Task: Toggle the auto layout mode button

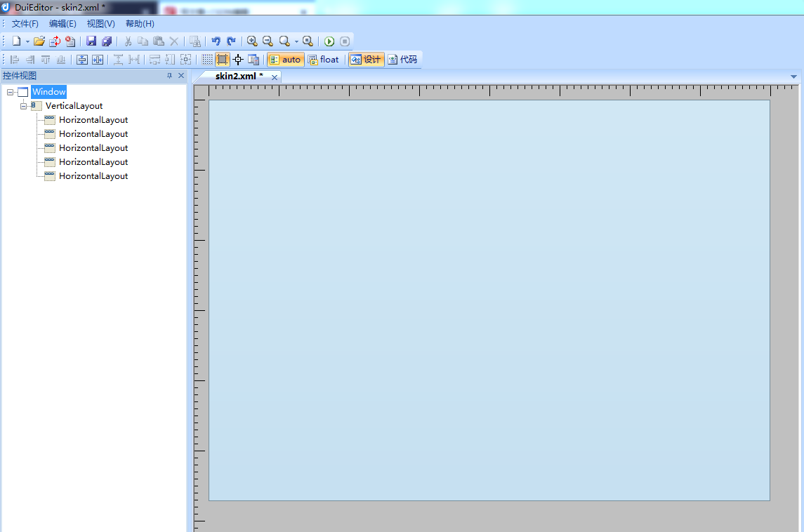Action: (x=284, y=59)
